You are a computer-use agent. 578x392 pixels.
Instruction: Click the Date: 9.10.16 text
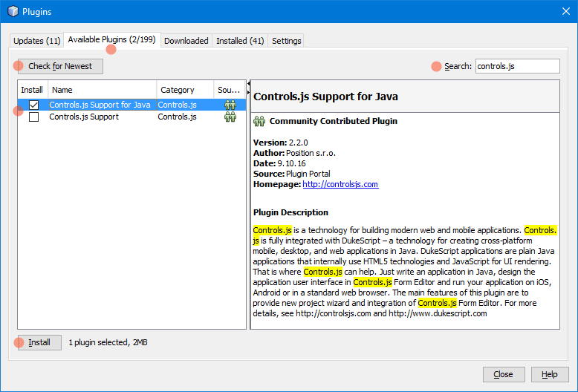(x=279, y=163)
